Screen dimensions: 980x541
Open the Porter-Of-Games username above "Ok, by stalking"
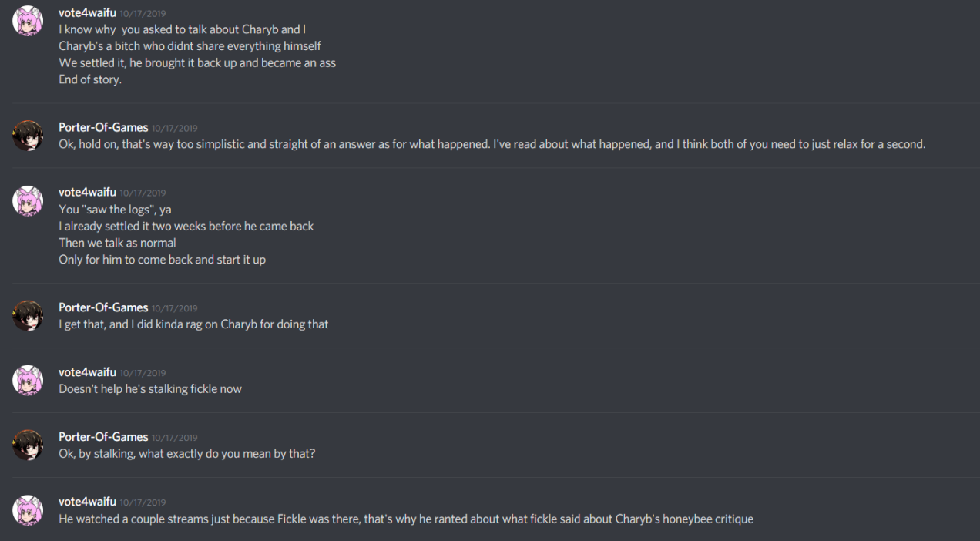103,436
